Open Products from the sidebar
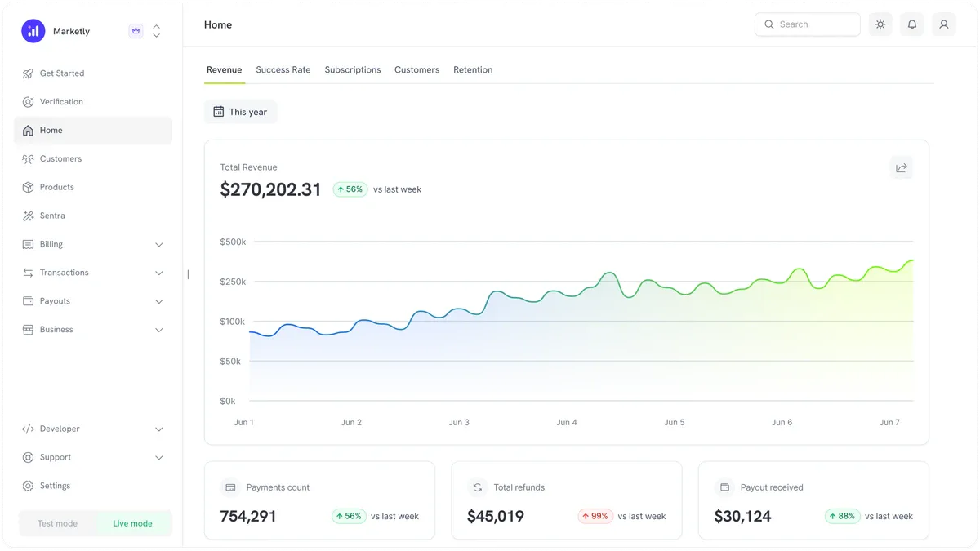 click(93, 188)
